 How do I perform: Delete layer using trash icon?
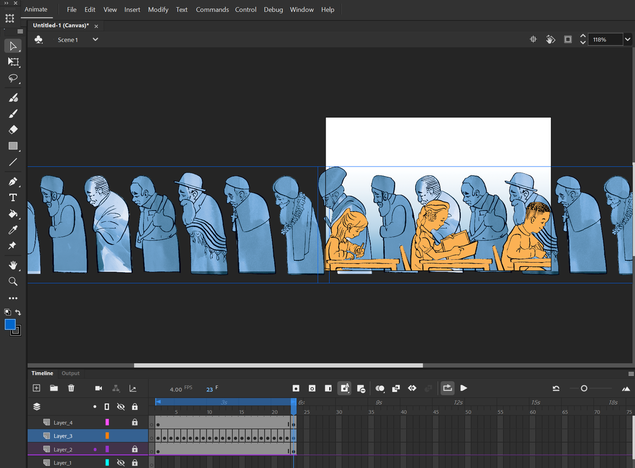(x=71, y=388)
